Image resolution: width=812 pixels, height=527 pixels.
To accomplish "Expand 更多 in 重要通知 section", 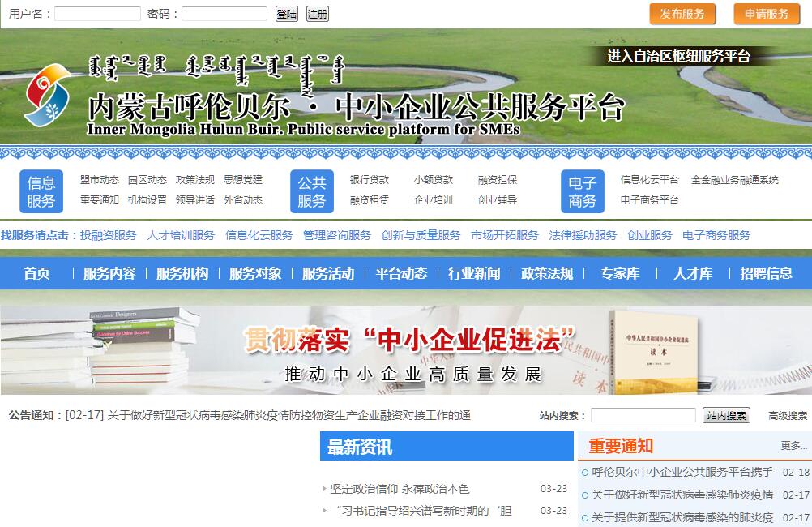I will (x=793, y=445).
